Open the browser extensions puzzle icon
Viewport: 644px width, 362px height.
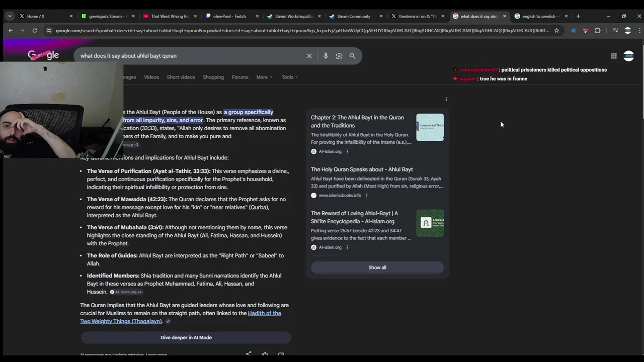click(x=598, y=31)
